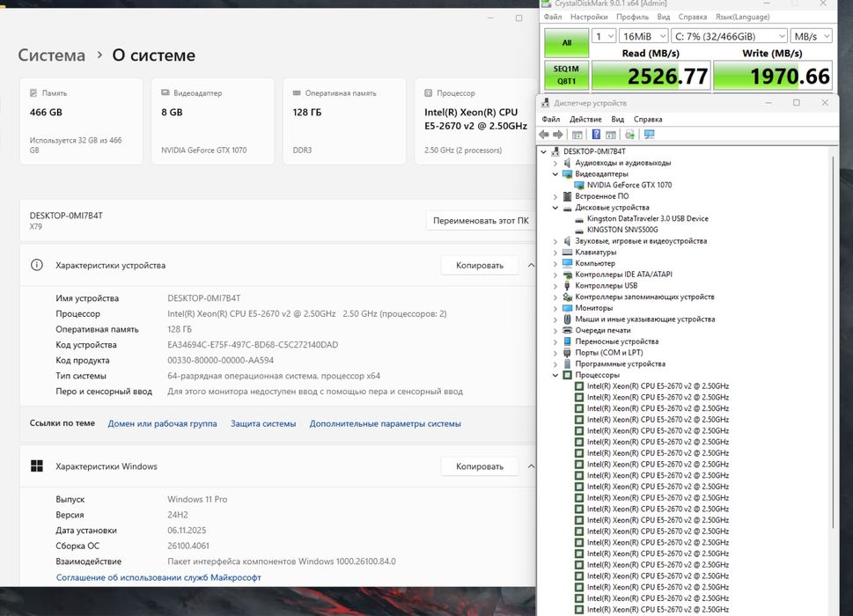Expand the Мониторы tree node arrow

(555, 308)
